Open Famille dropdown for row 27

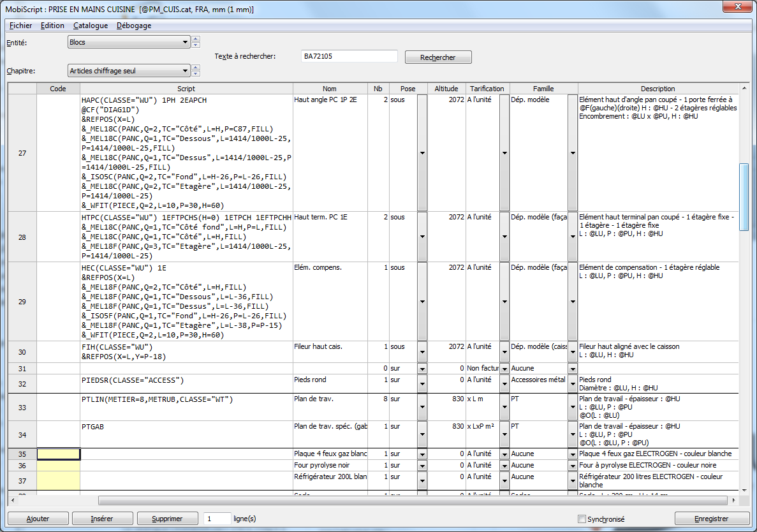573,153
